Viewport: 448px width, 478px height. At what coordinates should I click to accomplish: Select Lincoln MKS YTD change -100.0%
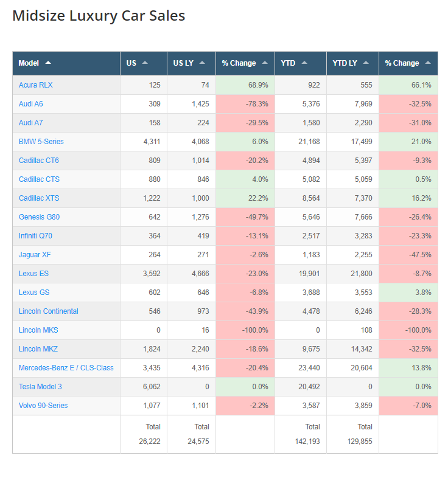click(x=418, y=330)
